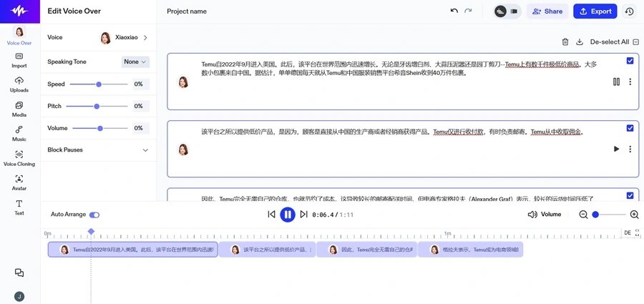Image resolution: width=644 pixels, height=304 pixels.
Task: Download selected blocks
Action: pos(580,42)
